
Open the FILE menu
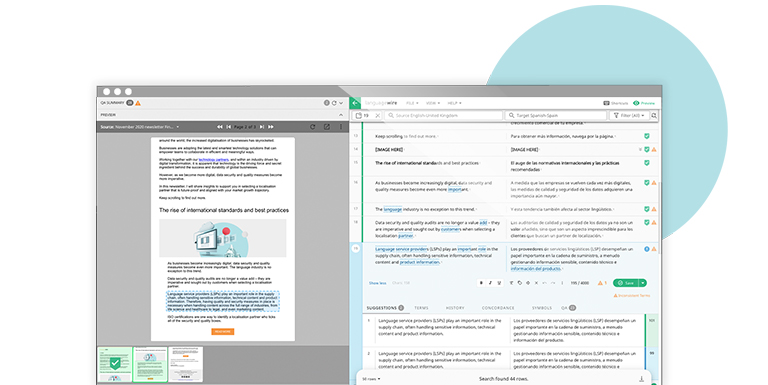pos(412,103)
